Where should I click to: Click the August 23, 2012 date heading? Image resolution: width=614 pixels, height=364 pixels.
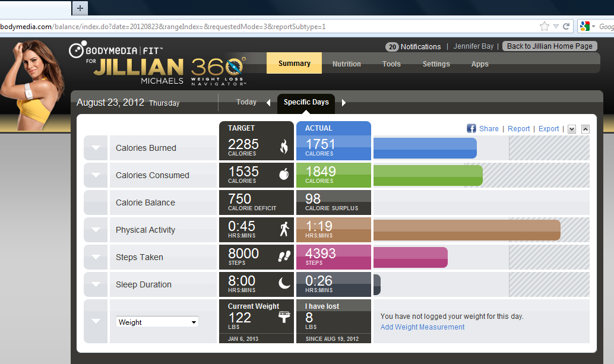click(x=110, y=103)
